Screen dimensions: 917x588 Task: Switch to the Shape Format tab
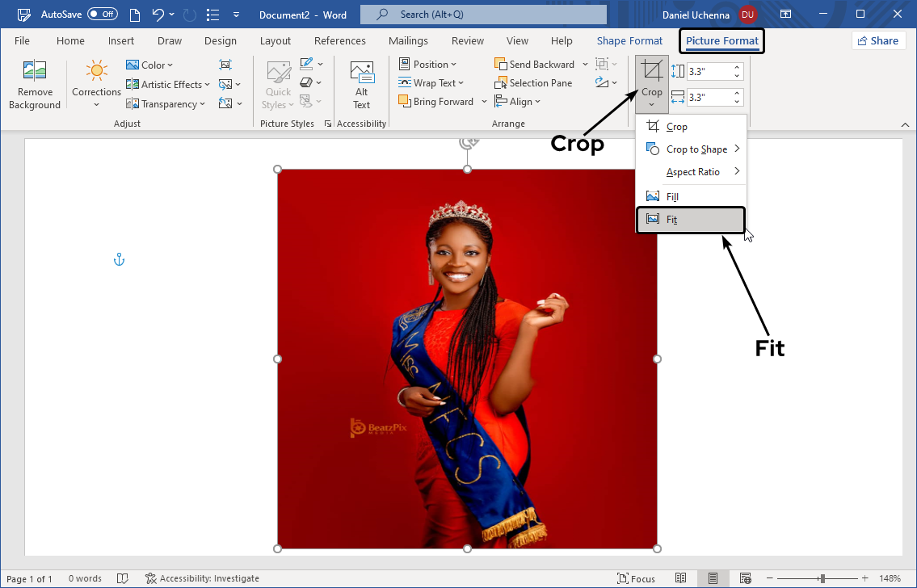(x=629, y=41)
